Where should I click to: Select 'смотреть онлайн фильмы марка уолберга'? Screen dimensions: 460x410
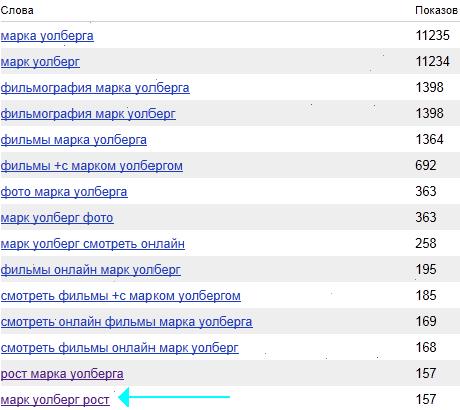pyautogui.click(x=127, y=322)
